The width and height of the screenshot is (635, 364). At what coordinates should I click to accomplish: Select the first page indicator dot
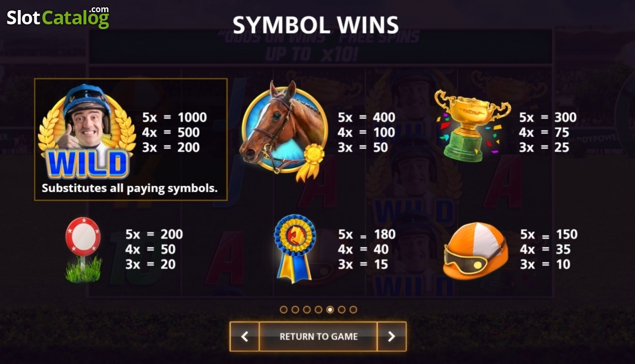pyautogui.click(x=284, y=310)
